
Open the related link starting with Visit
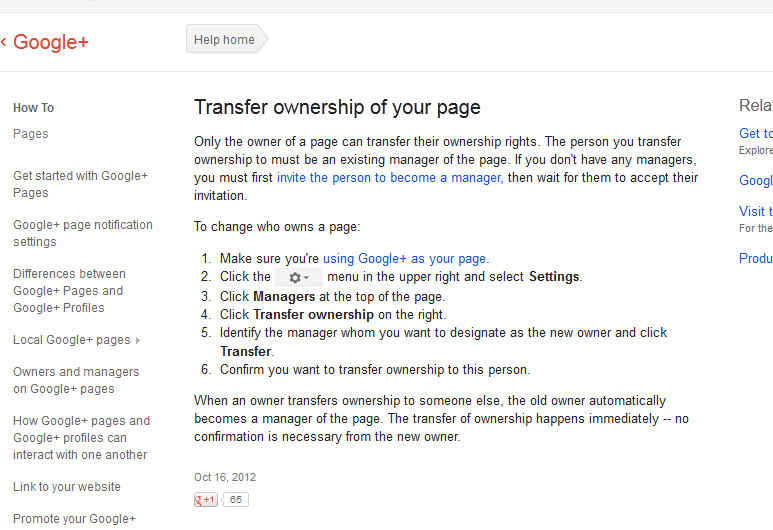tap(755, 211)
